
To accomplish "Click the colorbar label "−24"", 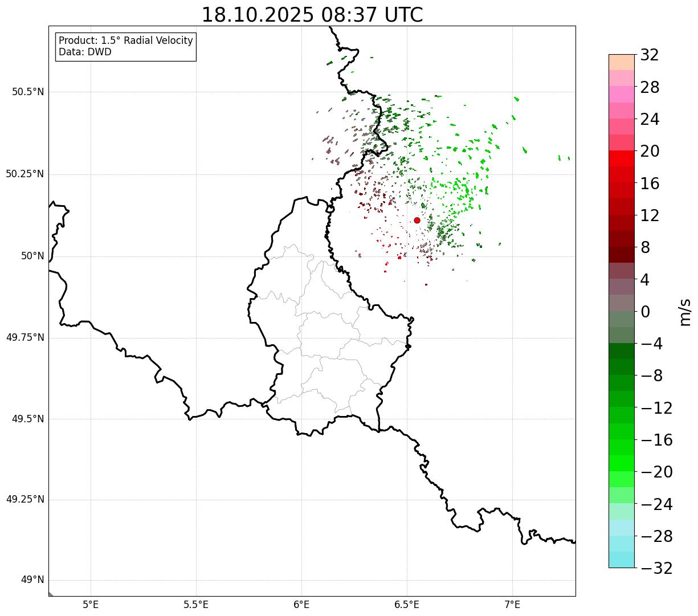I will click(x=656, y=504).
